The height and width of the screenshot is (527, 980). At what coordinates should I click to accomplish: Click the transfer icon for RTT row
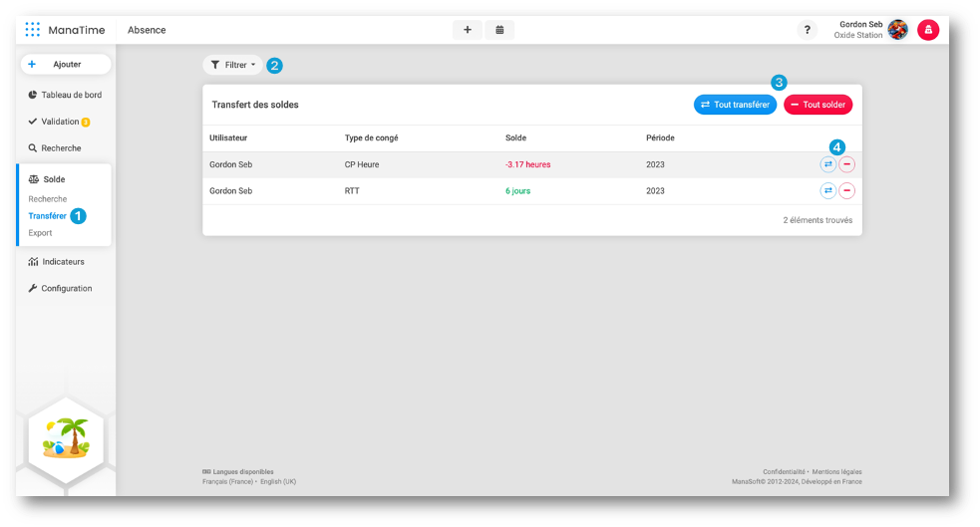click(x=827, y=190)
